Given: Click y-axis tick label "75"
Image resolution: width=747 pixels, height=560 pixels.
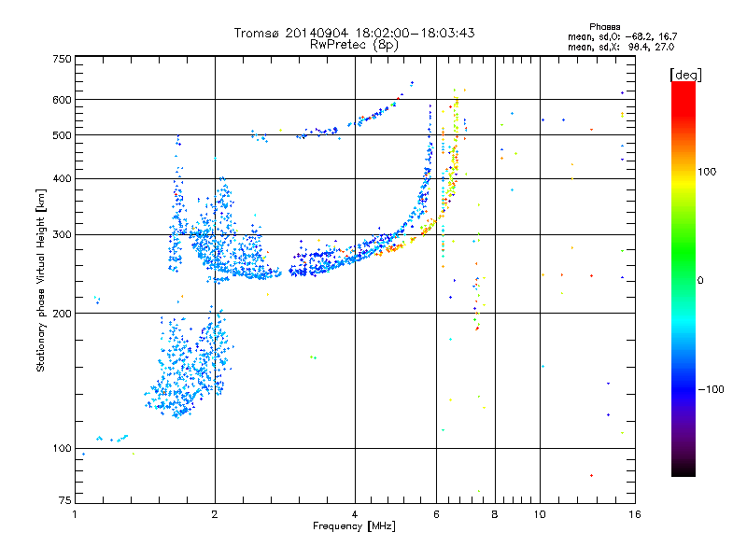Looking at the screenshot, I should [x=65, y=500].
